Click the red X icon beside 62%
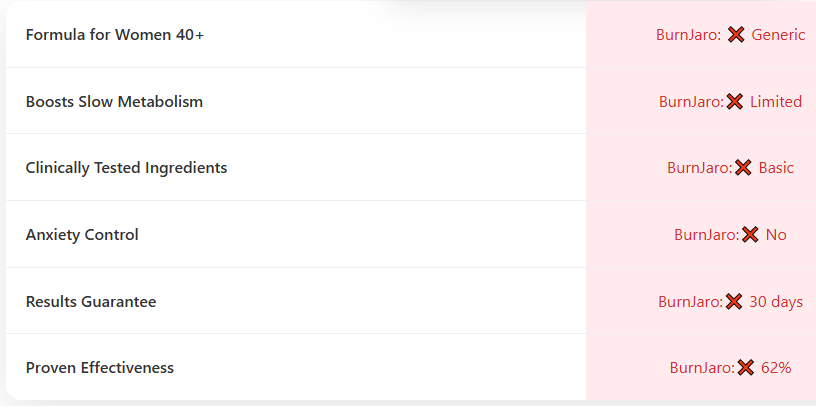 (x=746, y=368)
